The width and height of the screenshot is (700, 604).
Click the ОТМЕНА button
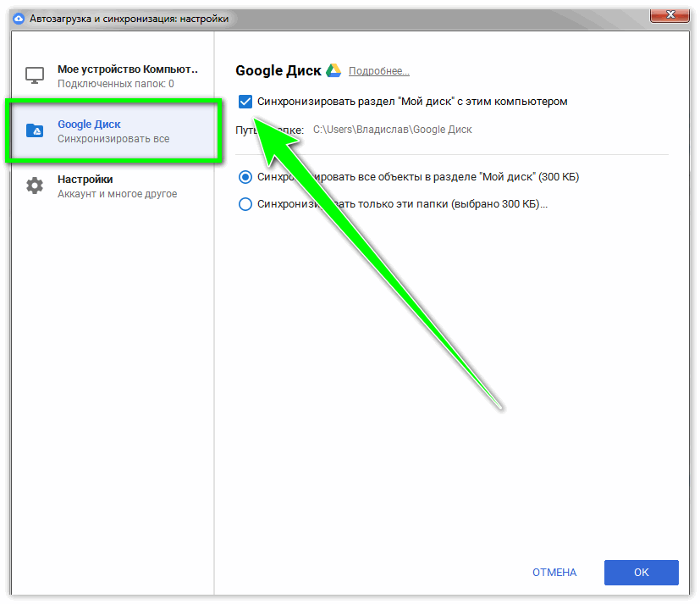(x=554, y=573)
